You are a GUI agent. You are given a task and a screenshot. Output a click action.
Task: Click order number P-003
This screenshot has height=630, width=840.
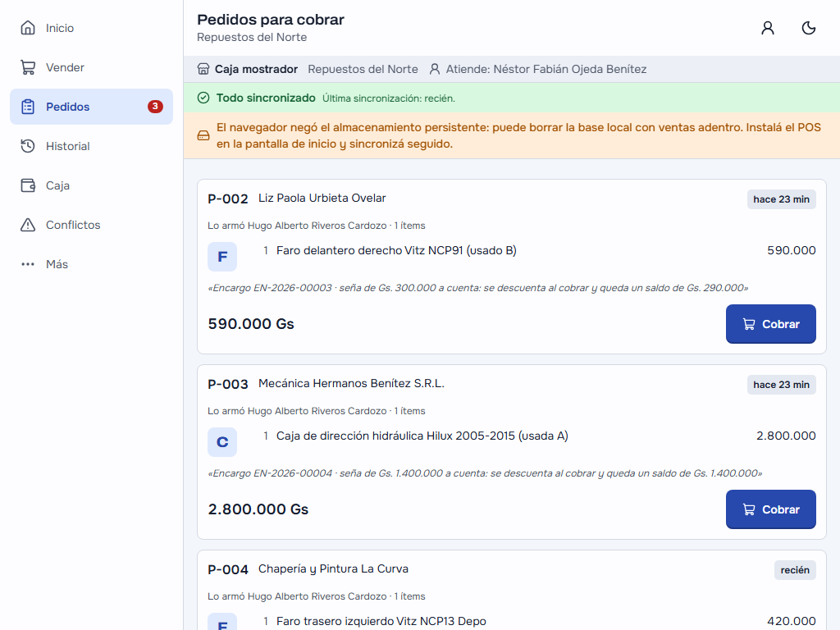228,384
